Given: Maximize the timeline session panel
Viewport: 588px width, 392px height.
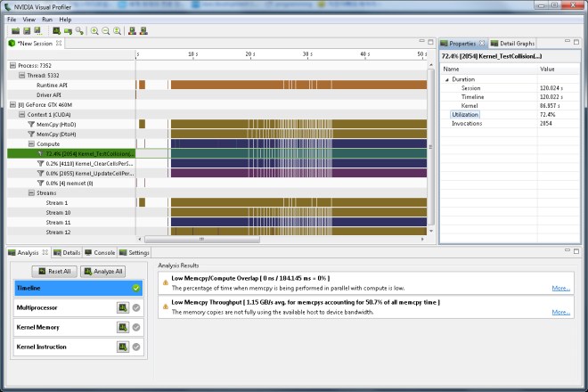Looking at the screenshot, I should click(430, 42).
